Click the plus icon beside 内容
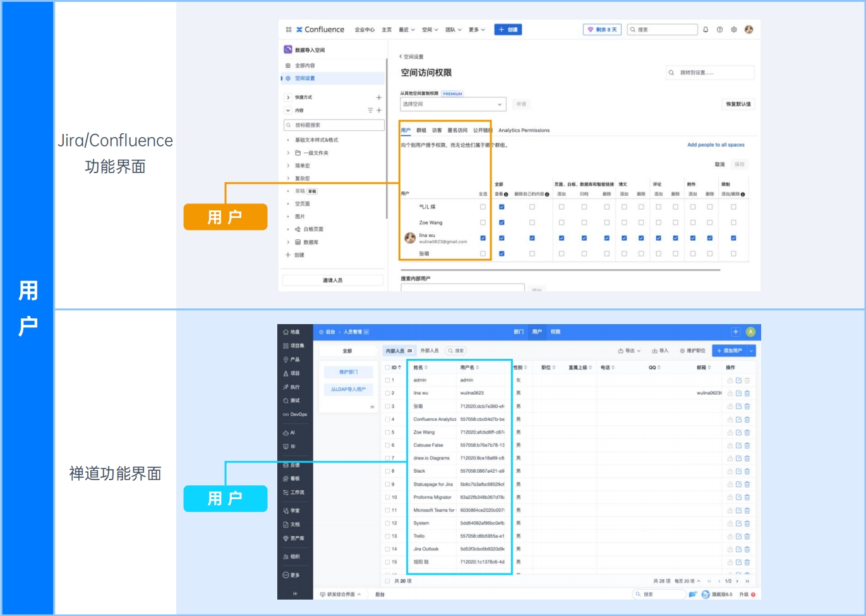866x616 pixels. [379, 111]
